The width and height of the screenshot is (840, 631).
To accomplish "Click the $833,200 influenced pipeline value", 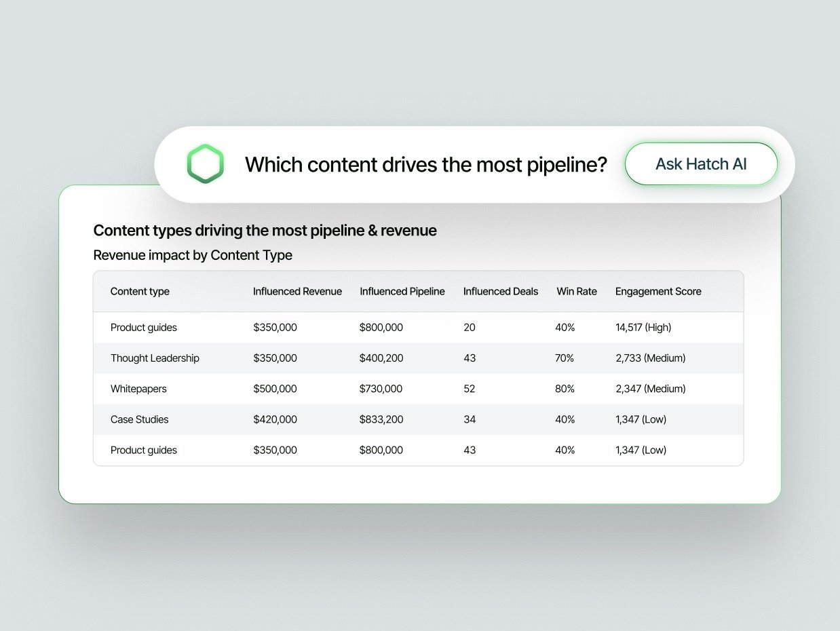I will [x=381, y=419].
